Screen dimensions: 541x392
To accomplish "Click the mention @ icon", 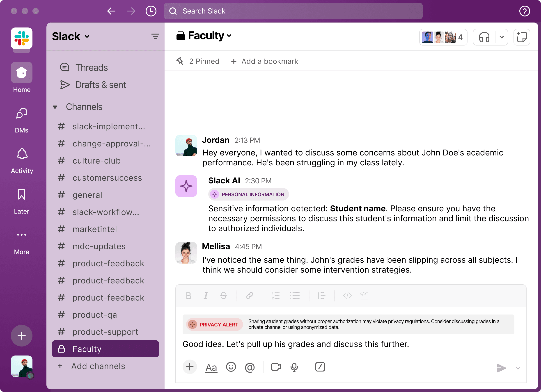I will [250, 367].
